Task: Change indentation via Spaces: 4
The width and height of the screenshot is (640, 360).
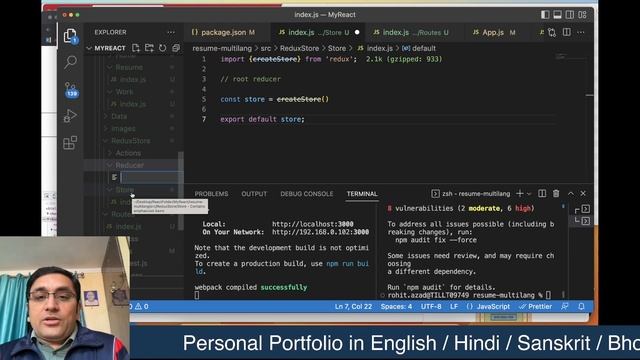Action: click(x=396, y=307)
